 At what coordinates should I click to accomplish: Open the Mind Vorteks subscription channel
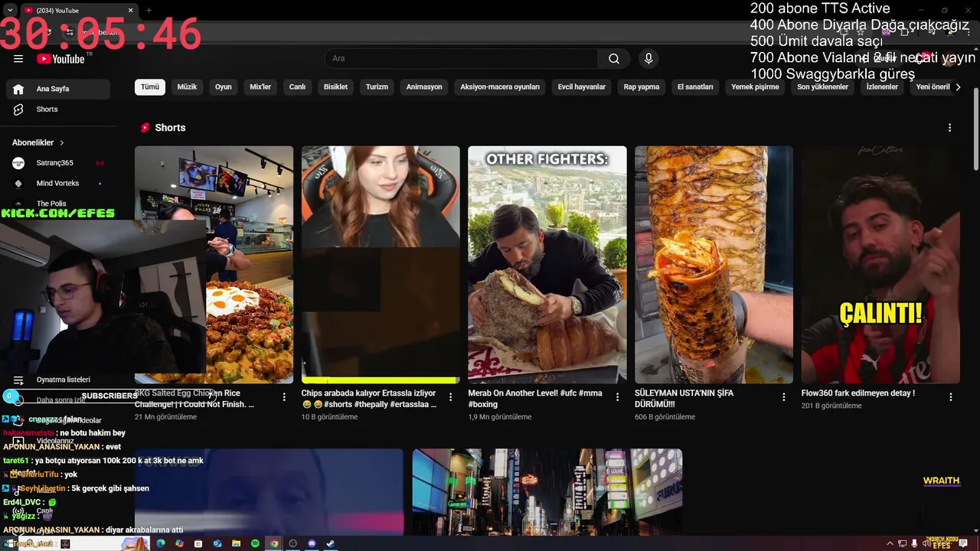tap(58, 184)
